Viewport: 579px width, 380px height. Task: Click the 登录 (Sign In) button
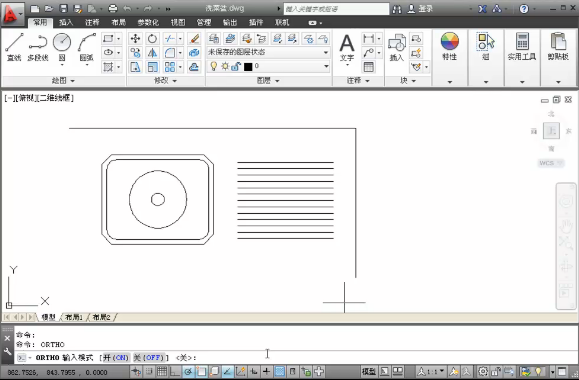click(x=420, y=9)
